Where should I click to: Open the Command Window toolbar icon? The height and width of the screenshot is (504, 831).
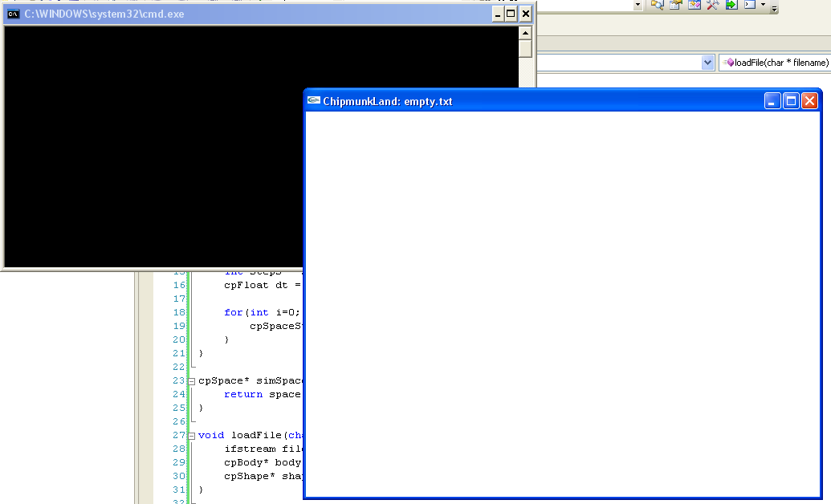pyautogui.click(x=750, y=5)
